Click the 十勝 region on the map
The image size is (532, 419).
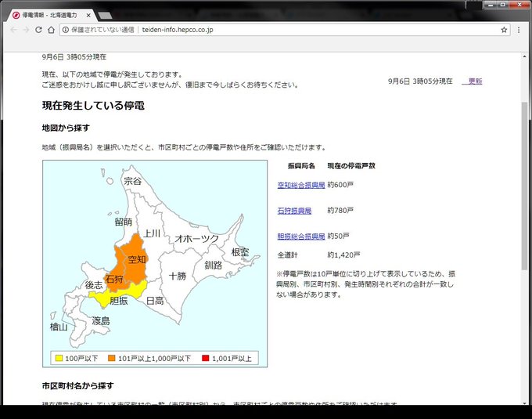[x=178, y=276]
